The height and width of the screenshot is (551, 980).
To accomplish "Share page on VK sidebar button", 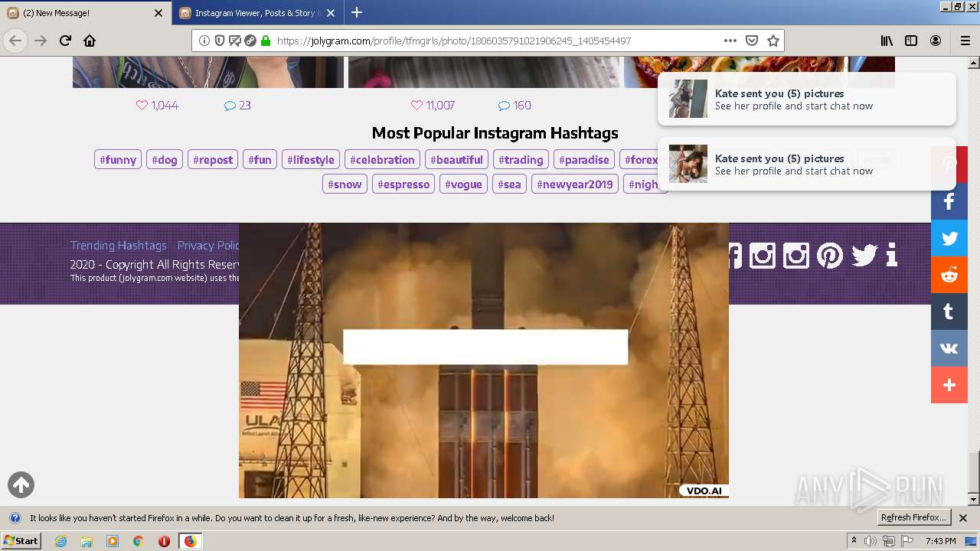I will point(949,348).
